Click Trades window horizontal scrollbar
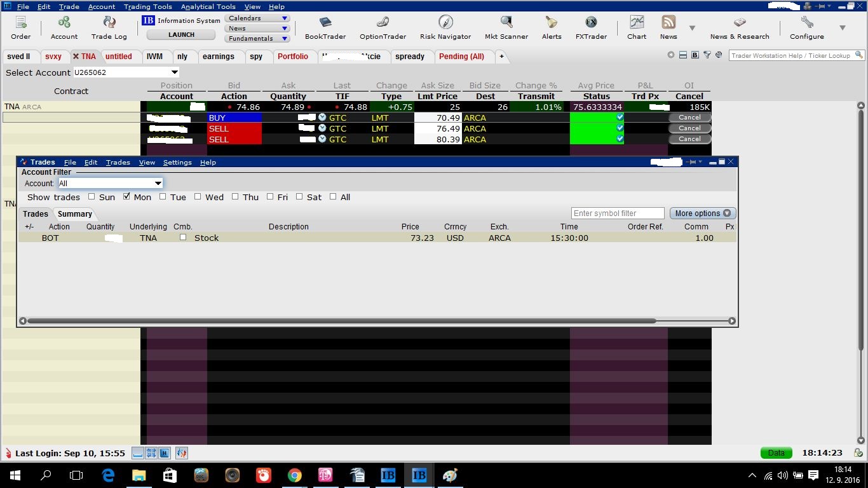The width and height of the screenshot is (868, 488). point(341,321)
